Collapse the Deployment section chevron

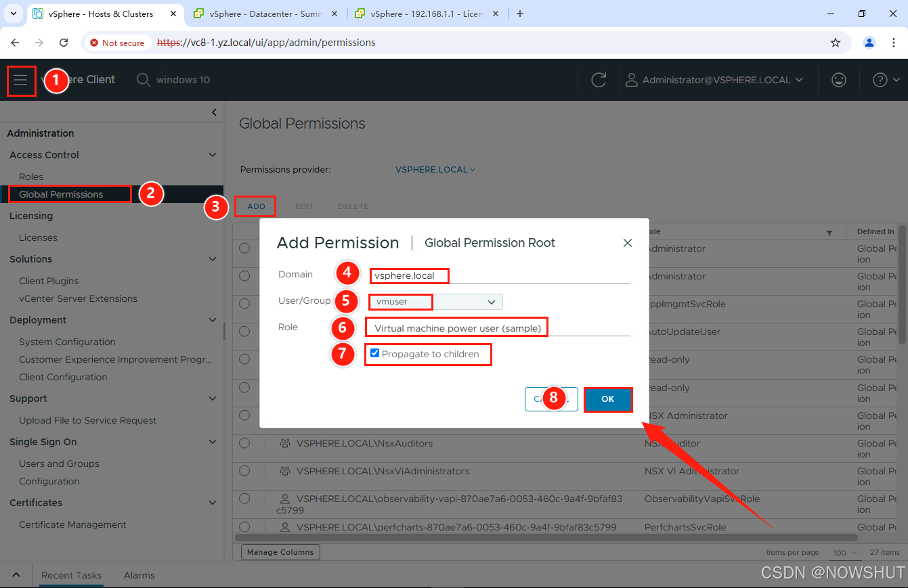point(213,320)
